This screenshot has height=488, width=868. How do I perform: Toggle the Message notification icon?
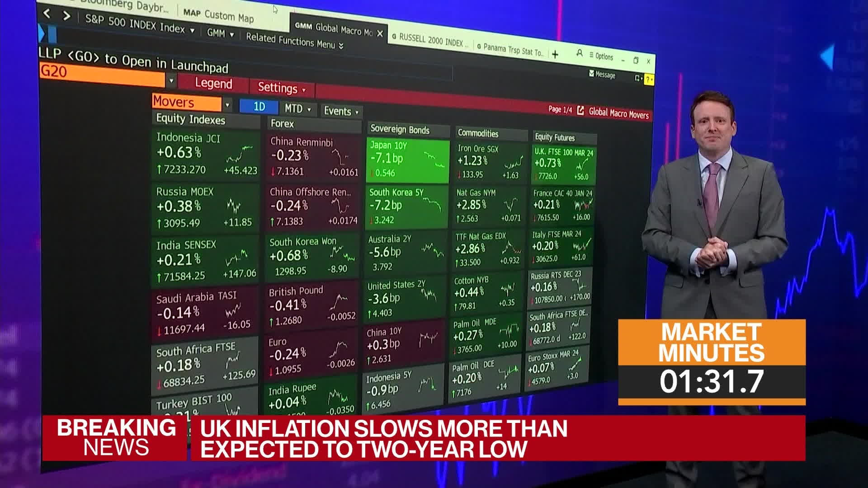(592, 75)
